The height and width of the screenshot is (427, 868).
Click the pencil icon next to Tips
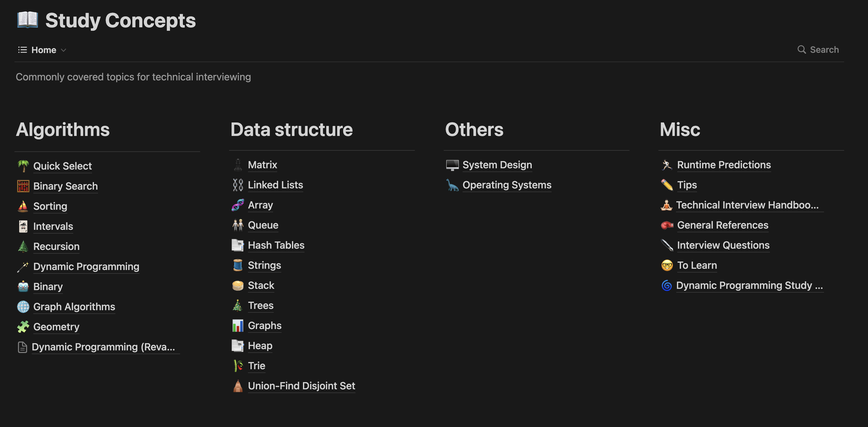667,185
